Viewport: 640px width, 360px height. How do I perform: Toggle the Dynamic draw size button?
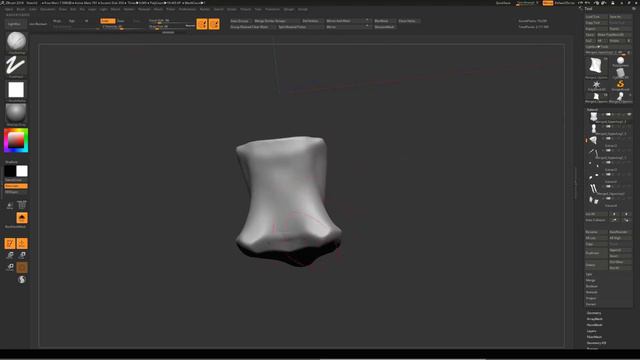tap(190, 26)
